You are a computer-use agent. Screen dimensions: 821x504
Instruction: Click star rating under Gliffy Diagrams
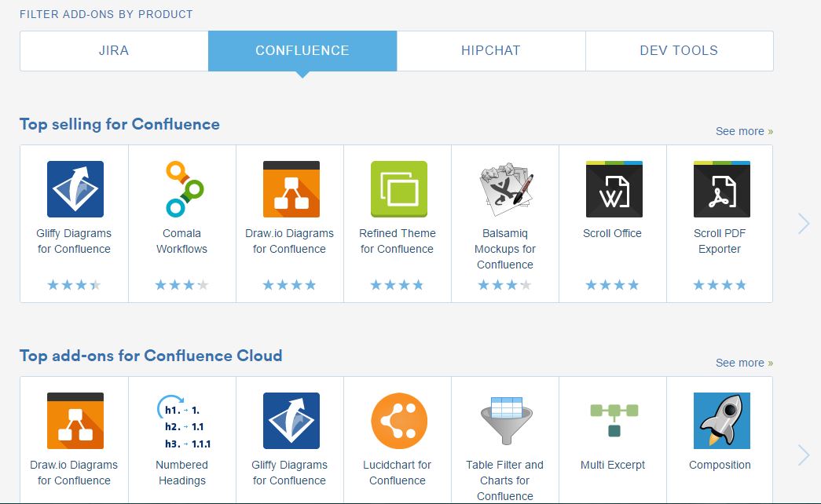click(x=74, y=285)
